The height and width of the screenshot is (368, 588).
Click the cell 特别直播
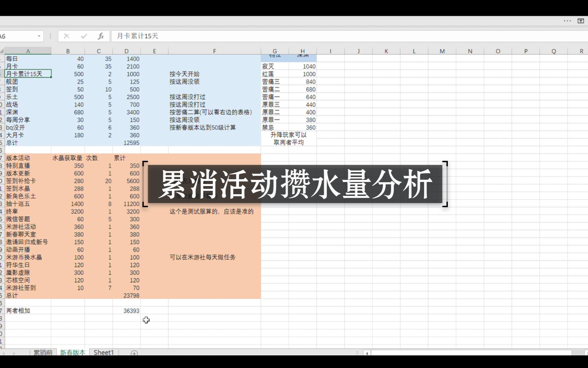tap(28, 166)
